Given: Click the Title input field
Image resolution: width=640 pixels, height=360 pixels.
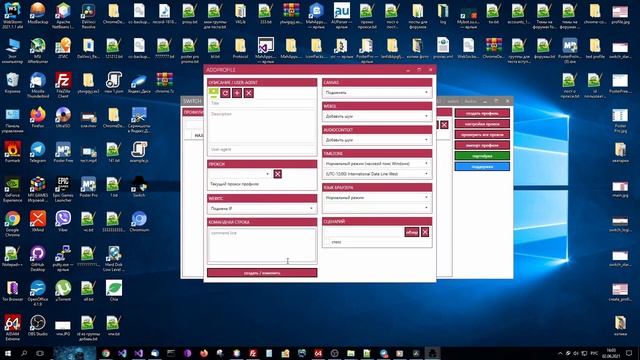Looking at the screenshot, I should coord(262,103).
